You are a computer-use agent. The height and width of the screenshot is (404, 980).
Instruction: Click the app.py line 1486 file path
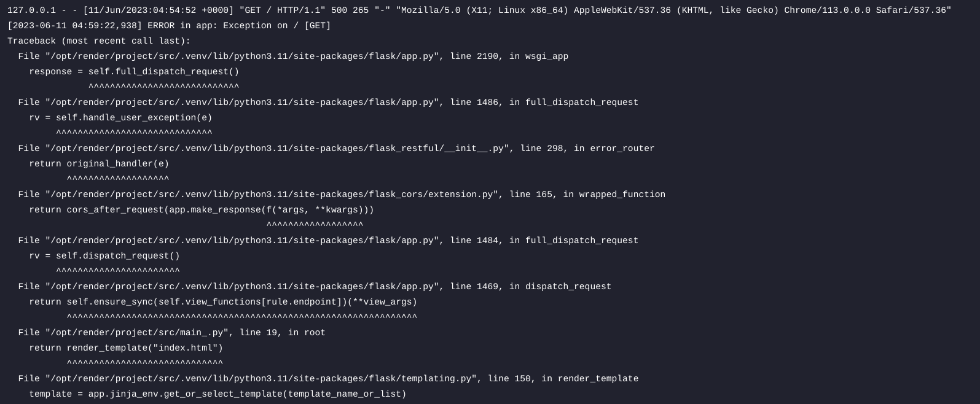328,103
